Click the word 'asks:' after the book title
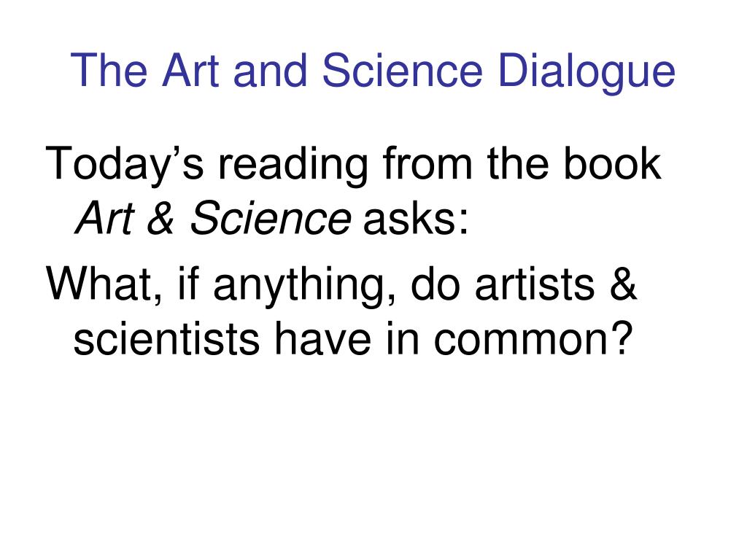 coord(416,217)
